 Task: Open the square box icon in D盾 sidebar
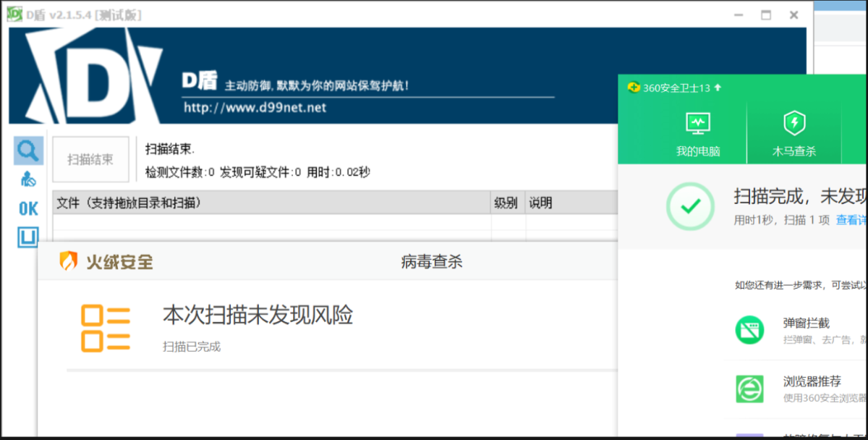(28, 237)
